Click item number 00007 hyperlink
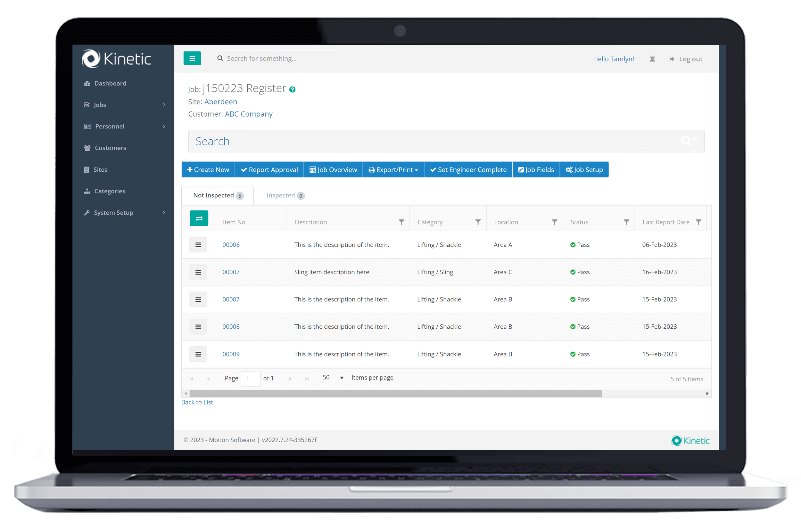Viewport: 801px width, 532px height. pos(231,271)
